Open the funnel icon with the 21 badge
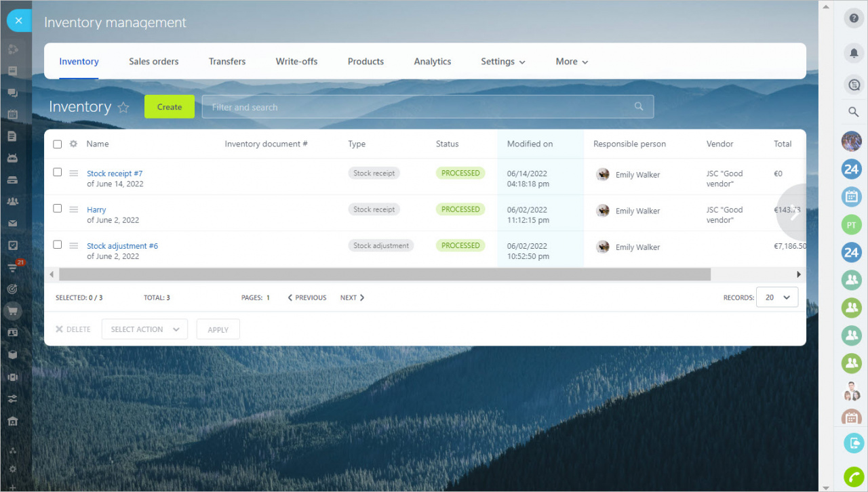The width and height of the screenshot is (868, 492). pos(12,268)
